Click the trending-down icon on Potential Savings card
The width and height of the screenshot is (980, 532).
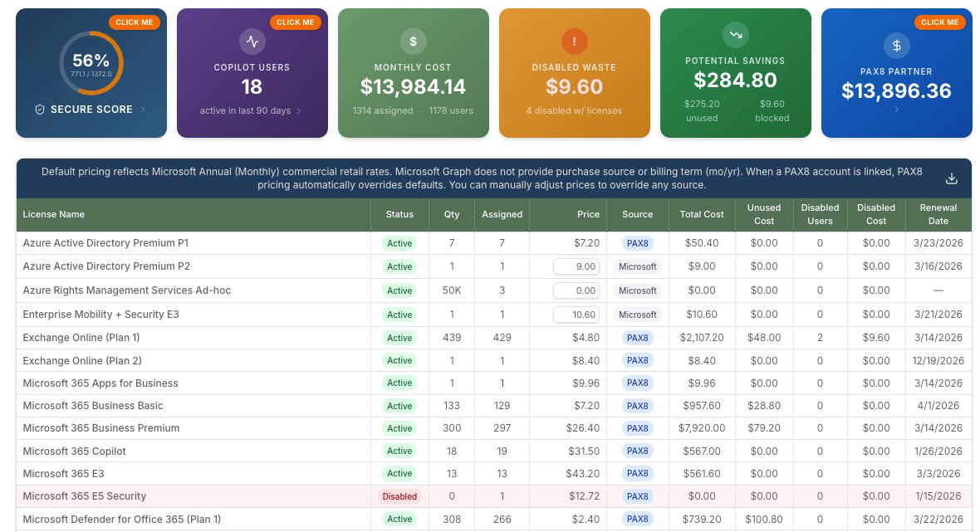[736, 35]
